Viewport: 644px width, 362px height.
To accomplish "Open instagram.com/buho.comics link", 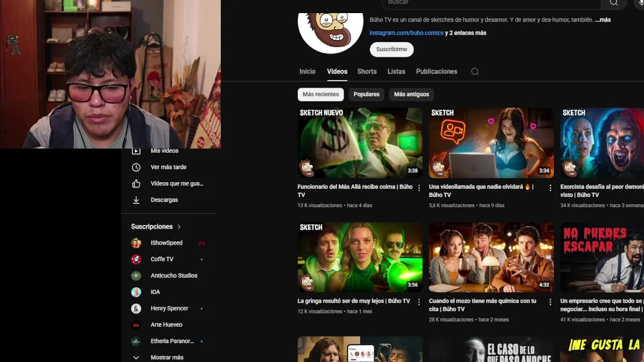I will click(x=407, y=33).
